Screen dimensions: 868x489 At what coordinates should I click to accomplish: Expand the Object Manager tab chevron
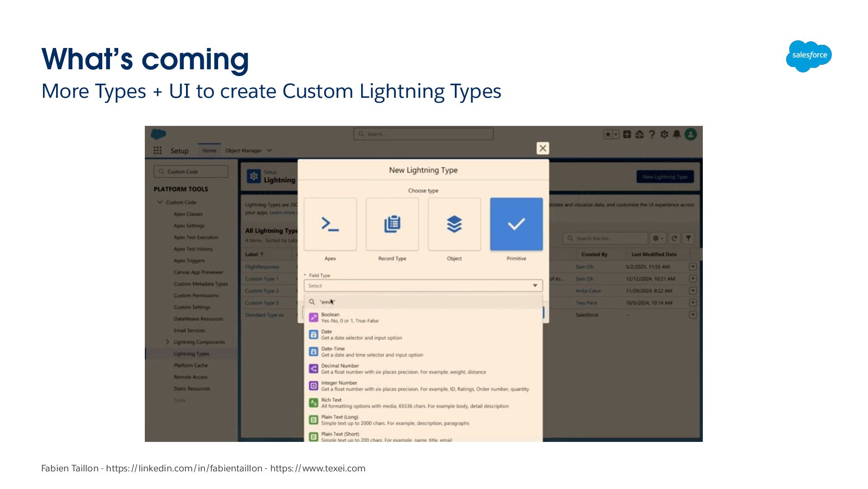coord(269,150)
